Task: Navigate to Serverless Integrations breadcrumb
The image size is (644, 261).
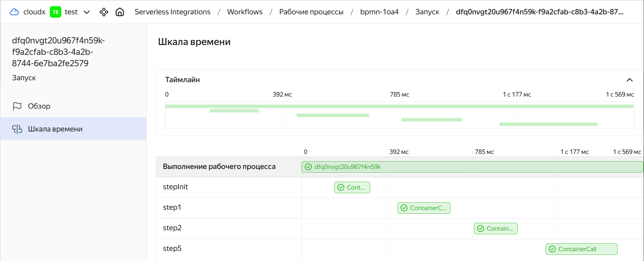Action: tap(172, 12)
